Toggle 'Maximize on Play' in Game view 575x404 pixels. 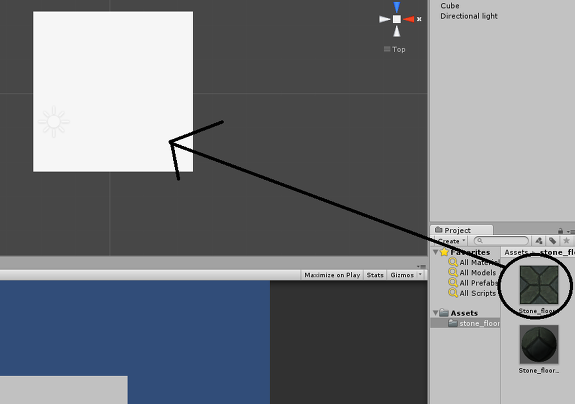pos(332,275)
